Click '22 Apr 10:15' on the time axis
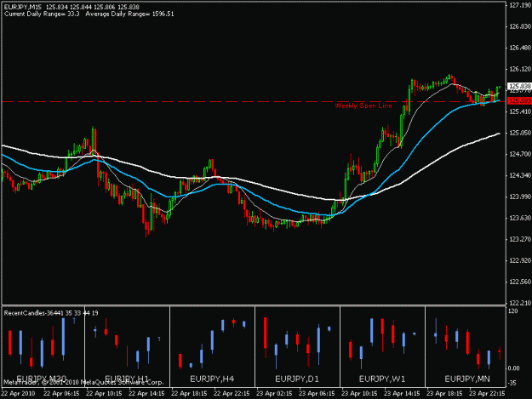 pyautogui.click(x=104, y=394)
